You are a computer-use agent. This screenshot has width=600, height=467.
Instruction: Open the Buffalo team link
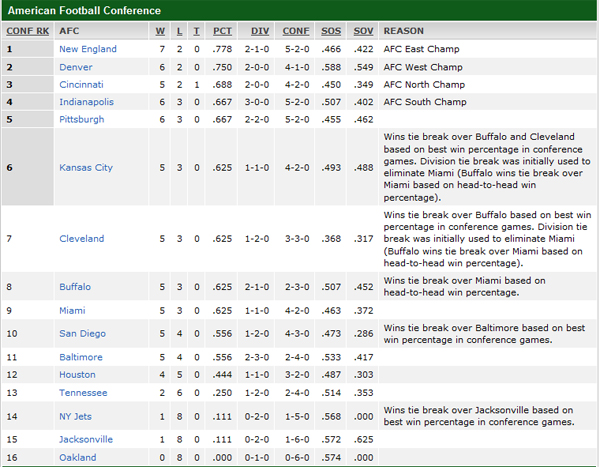point(75,287)
